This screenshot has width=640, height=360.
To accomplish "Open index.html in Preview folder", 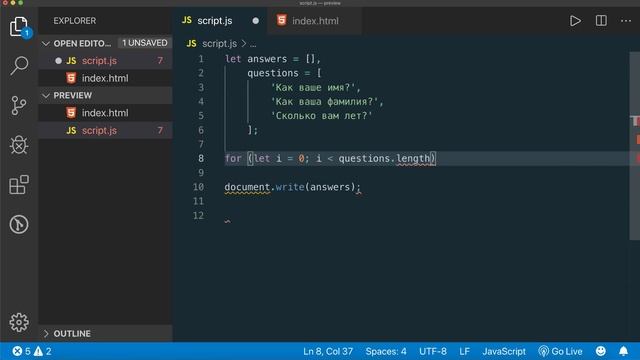I will pyautogui.click(x=106, y=113).
